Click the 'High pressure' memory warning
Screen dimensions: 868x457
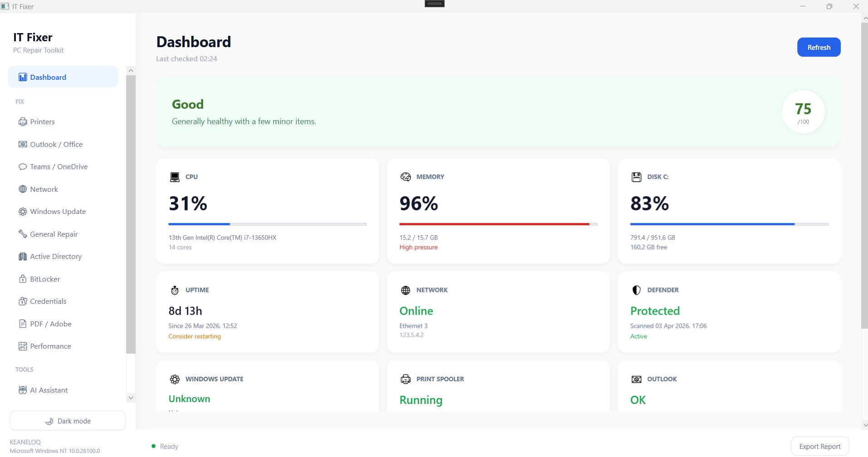418,247
